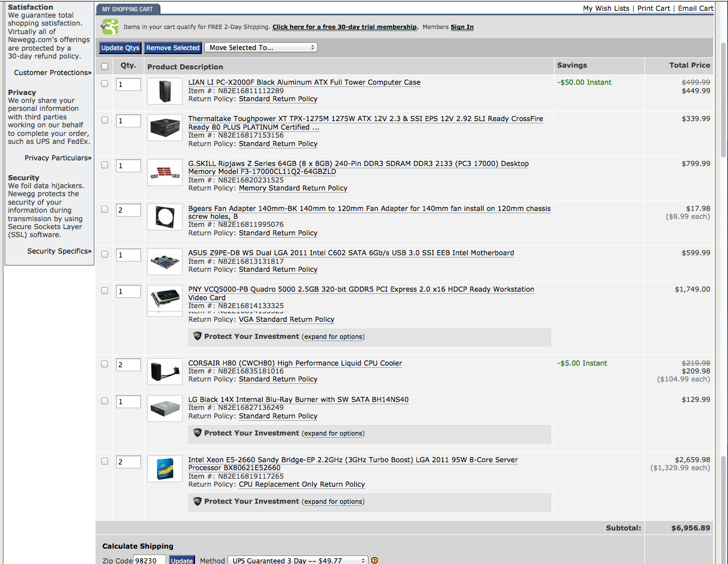Open the CORSAIR H80 Liquid CPU Cooler link
Screen dimensions: 728x564
coord(295,363)
